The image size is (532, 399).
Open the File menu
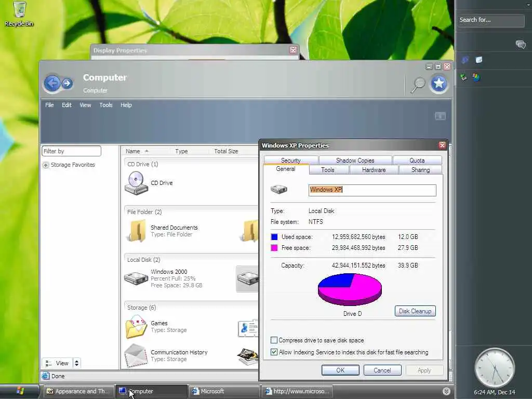click(x=49, y=105)
